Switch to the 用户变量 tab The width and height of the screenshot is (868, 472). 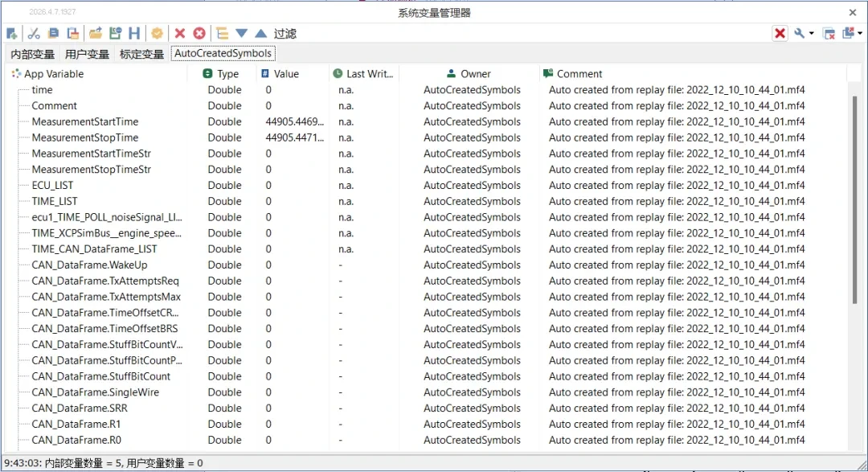88,54
